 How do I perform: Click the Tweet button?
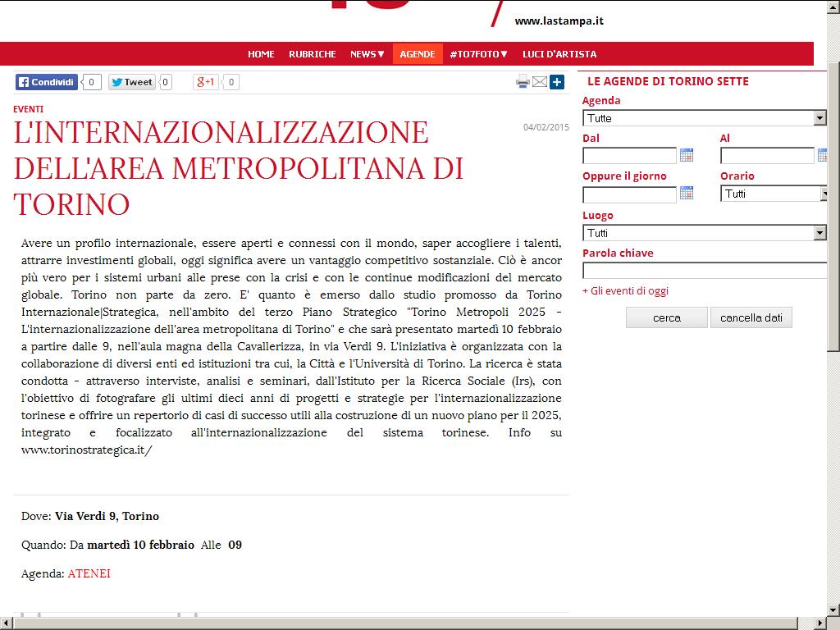(132, 82)
